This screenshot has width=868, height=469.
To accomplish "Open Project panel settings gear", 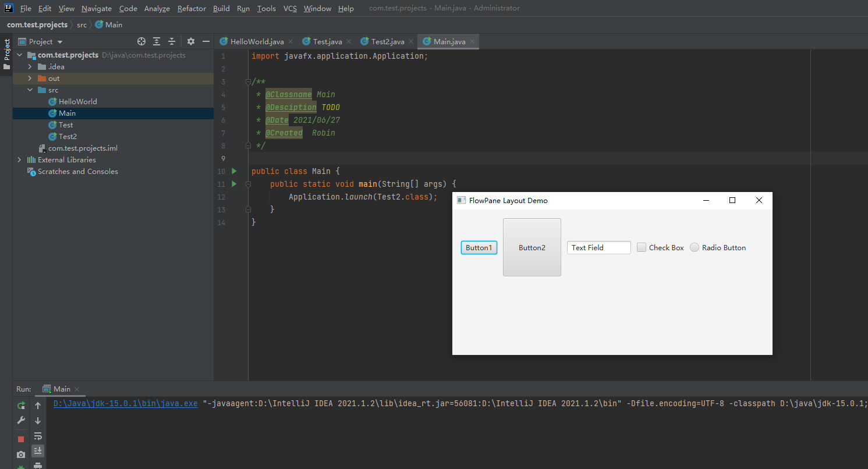I will pyautogui.click(x=190, y=41).
